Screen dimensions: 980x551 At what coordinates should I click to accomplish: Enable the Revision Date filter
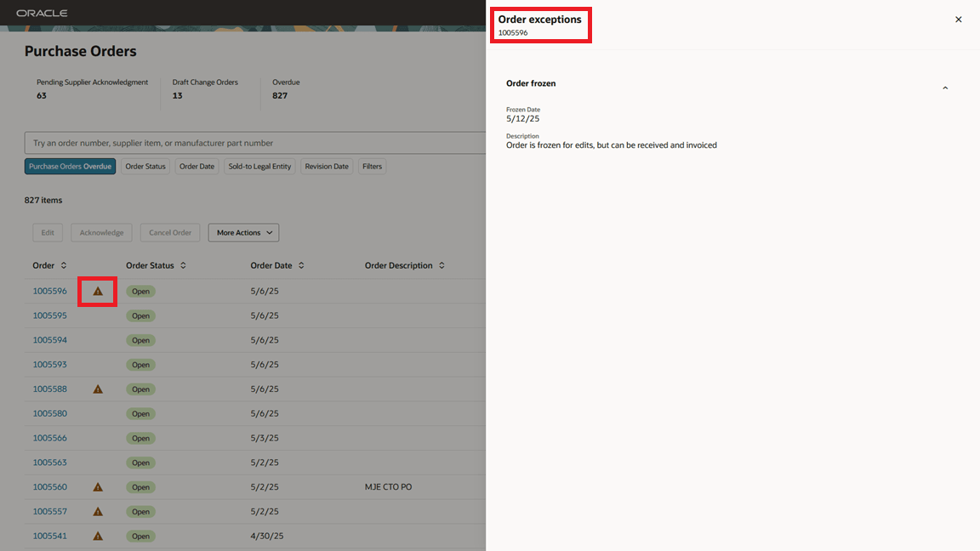coord(326,166)
